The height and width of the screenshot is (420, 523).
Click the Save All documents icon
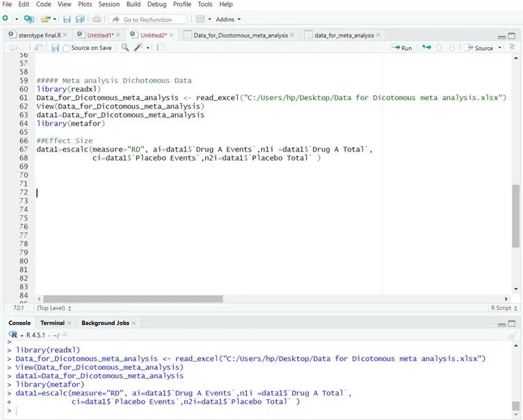click(x=80, y=19)
